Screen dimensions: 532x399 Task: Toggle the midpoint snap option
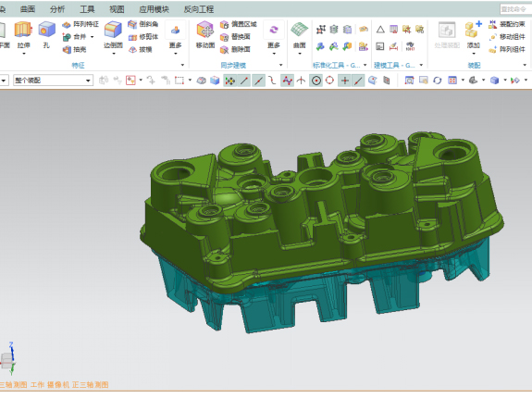click(258, 81)
